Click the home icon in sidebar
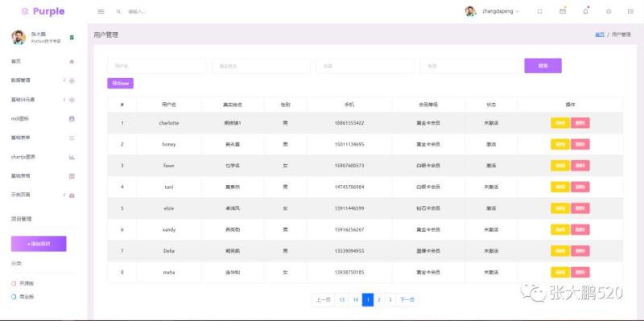Screen dimensions: 644x321 pos(72,62)
